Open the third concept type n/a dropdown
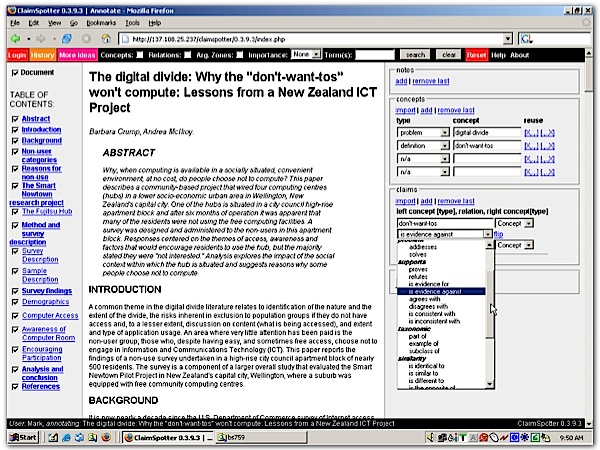600x450 pixels. pos(423,159)
